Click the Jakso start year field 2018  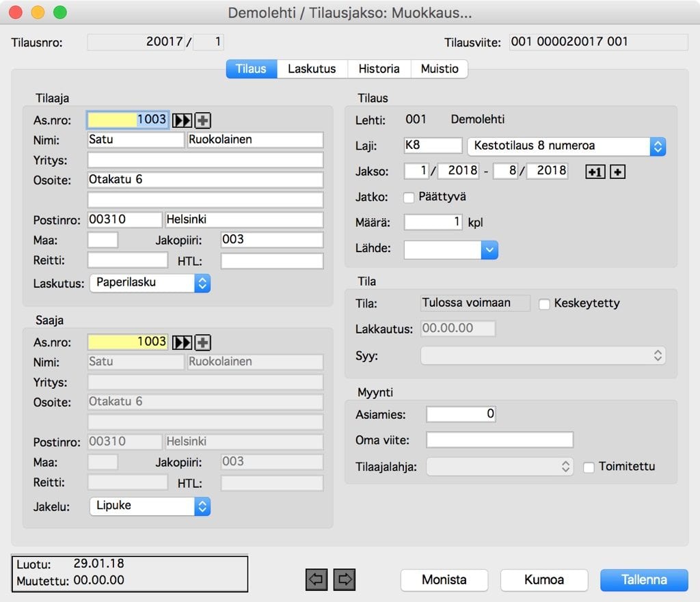point(459,171)
